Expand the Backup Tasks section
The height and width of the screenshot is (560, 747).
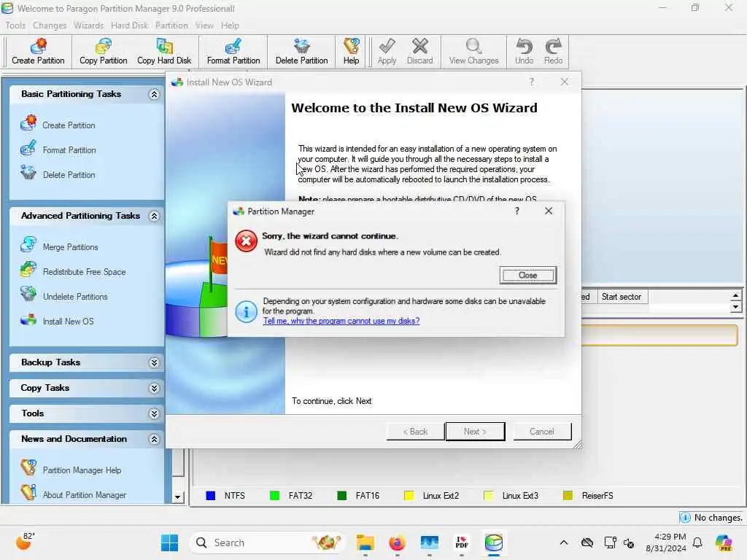point(154,363)
